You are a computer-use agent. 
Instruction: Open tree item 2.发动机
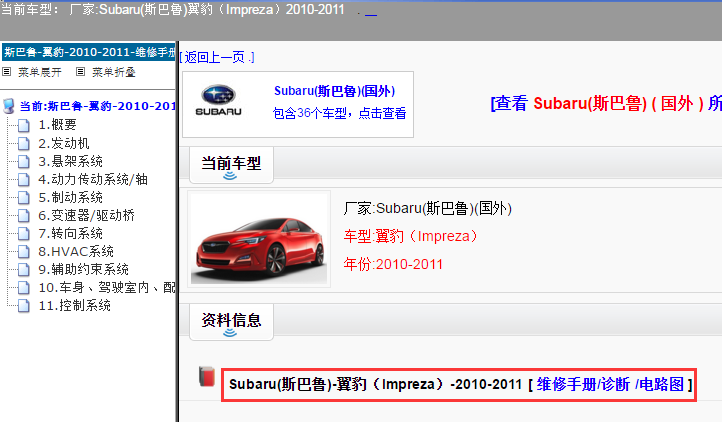[x=64, y=143]
